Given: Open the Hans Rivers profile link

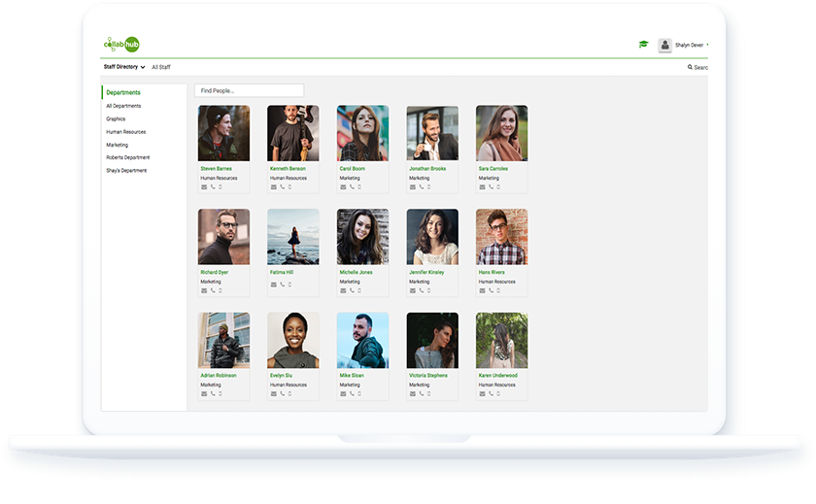Looking at the screenshot, I should (492, 273).
